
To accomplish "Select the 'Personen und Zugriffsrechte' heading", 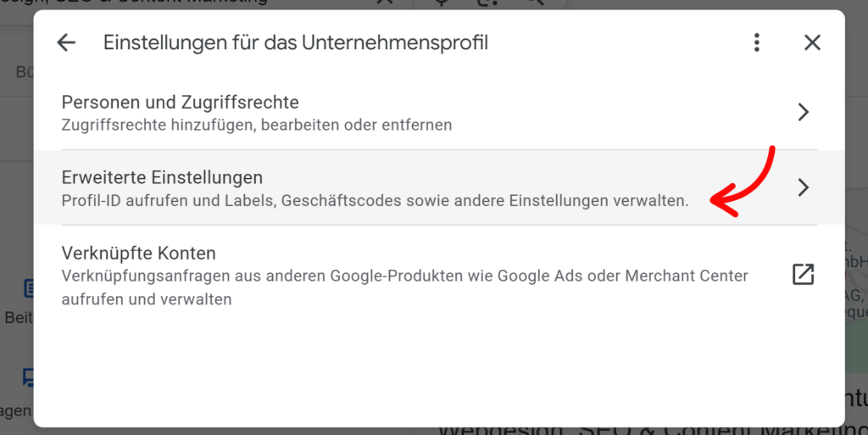I will coord(180,103).
